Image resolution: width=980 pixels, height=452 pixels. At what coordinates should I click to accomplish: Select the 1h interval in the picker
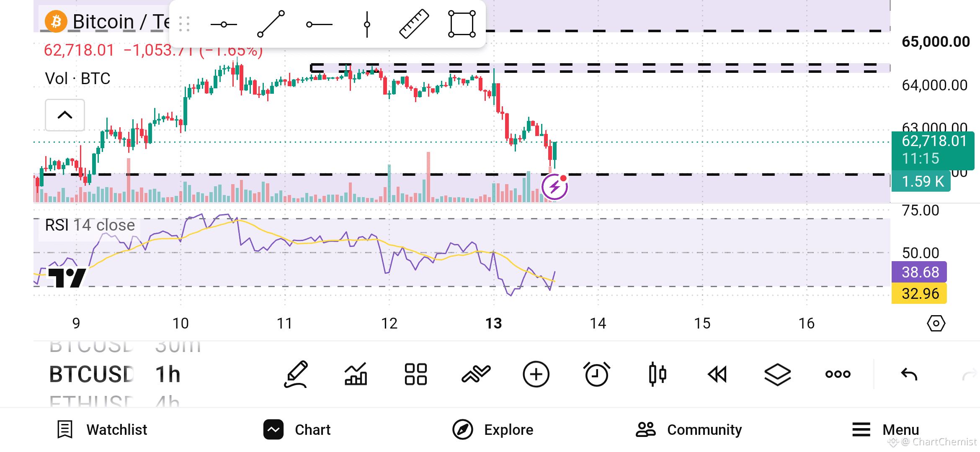pyautogui.click(x=168, y=374)
